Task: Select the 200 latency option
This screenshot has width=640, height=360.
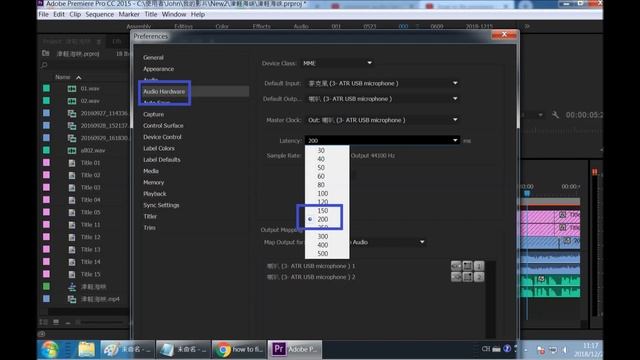Action: pos(322,219)
